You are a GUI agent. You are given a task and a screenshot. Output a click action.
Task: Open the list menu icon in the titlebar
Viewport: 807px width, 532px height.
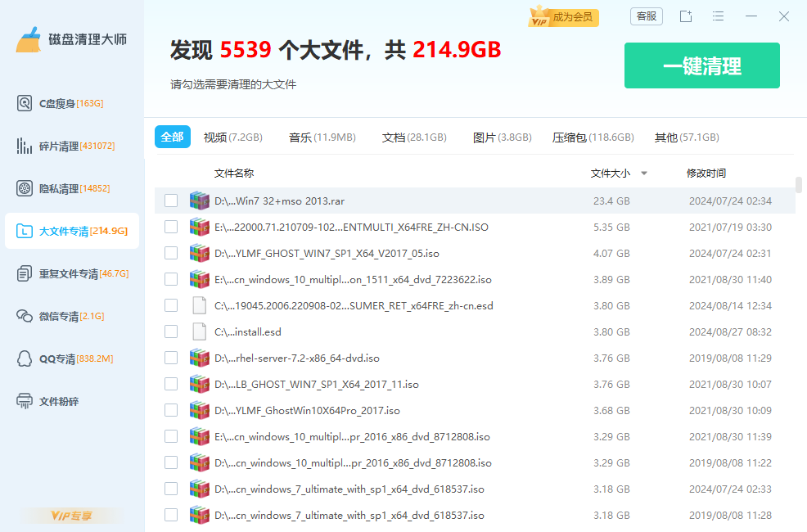click(718, 16)
